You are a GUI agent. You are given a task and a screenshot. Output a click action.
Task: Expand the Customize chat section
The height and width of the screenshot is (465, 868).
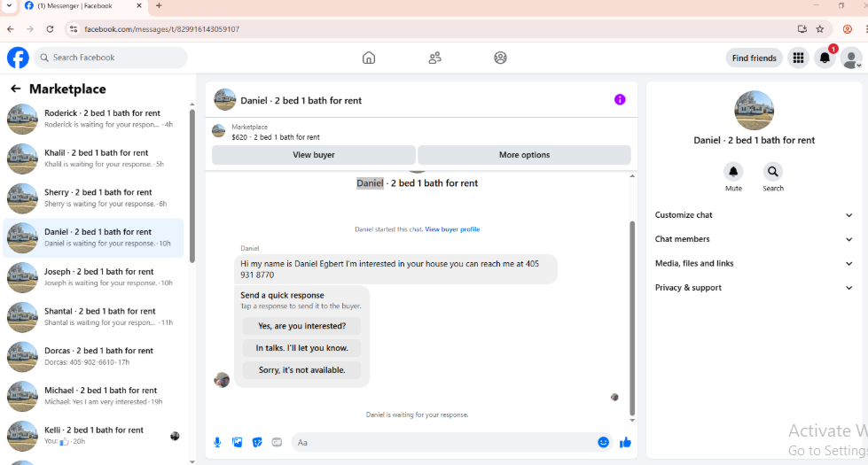tap(754, 215)
